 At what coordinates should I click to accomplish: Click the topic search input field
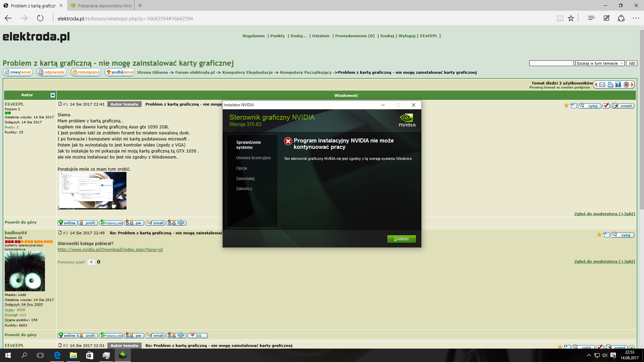tap(551, 63)
